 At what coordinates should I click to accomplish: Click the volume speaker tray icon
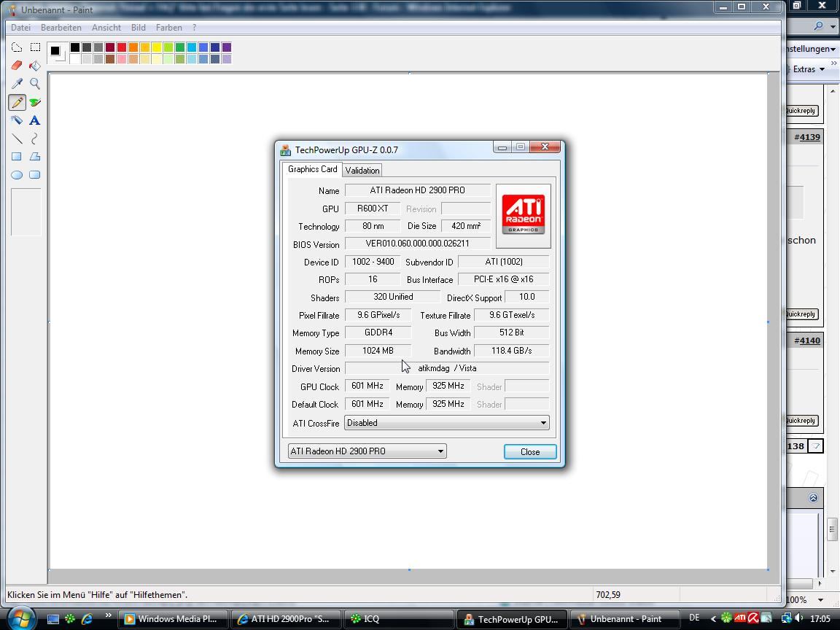click(x=799, y=618)
